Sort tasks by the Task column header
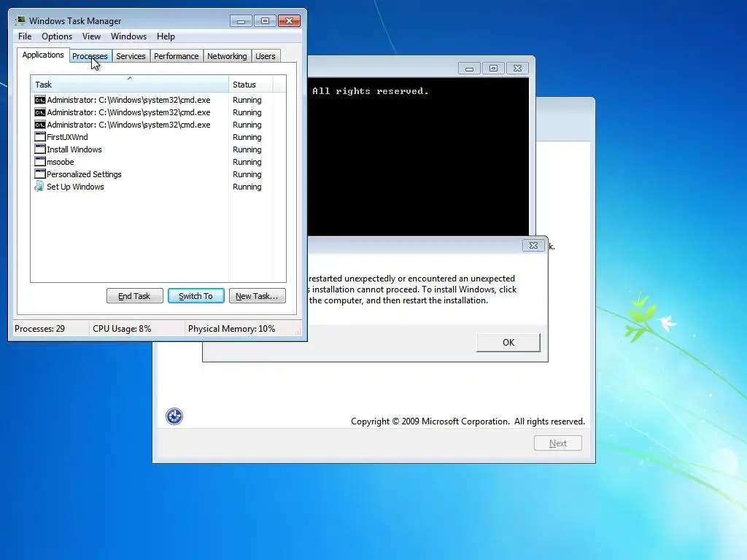 tap(130, 85)
